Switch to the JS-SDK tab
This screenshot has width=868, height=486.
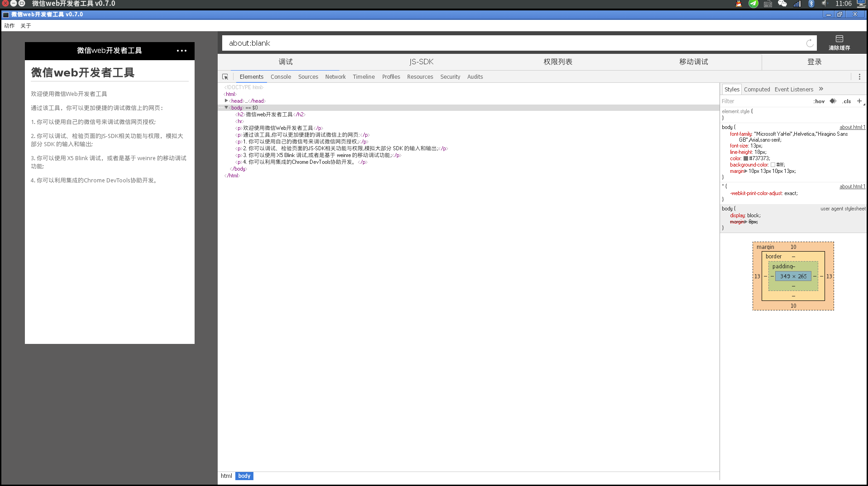pos(421,62)
